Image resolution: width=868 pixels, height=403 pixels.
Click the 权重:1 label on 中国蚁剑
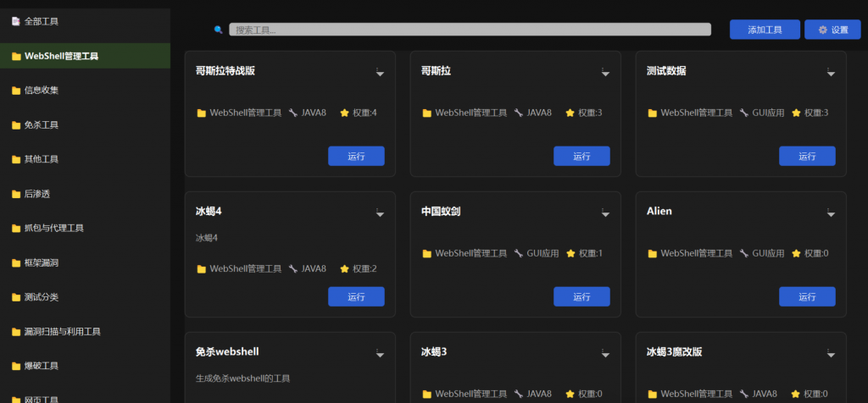tap(591, 253)
